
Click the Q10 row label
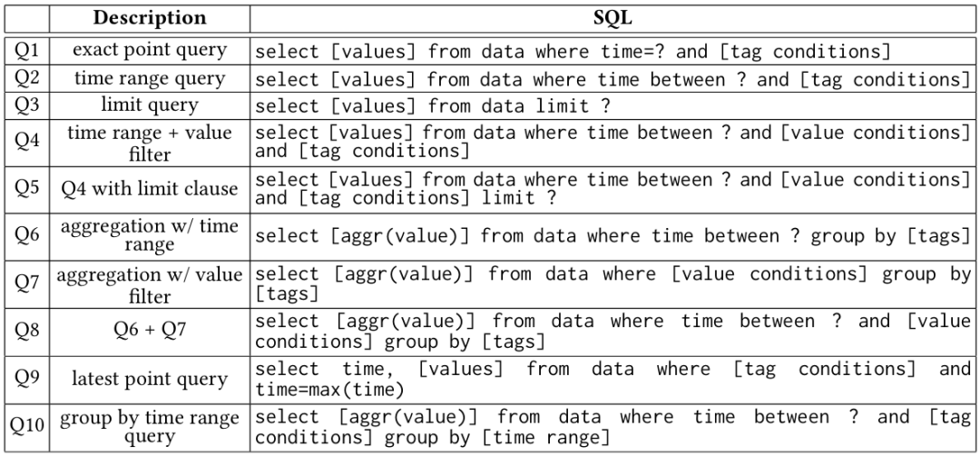pyautogui.click(x=27, y=427)
